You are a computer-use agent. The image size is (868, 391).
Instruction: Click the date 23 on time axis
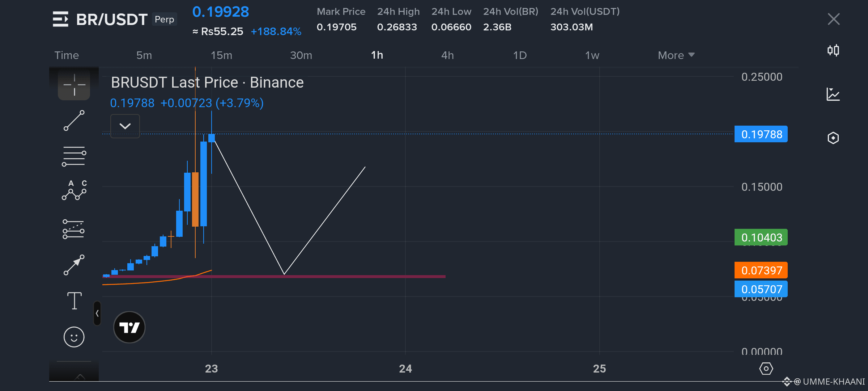[x=211, y=369]
